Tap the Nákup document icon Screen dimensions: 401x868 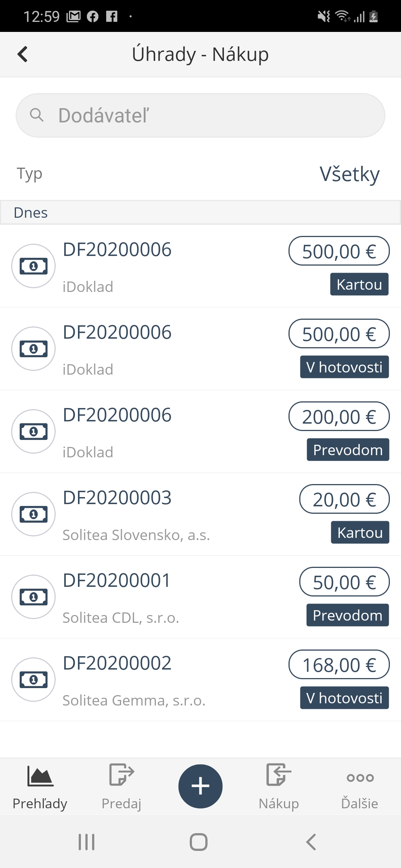point(278,775)
